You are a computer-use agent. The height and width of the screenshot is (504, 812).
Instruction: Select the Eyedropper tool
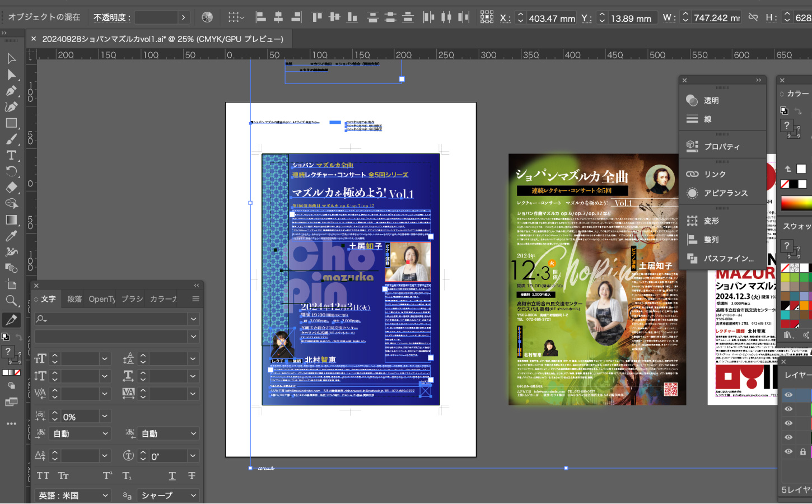[11, 236]
